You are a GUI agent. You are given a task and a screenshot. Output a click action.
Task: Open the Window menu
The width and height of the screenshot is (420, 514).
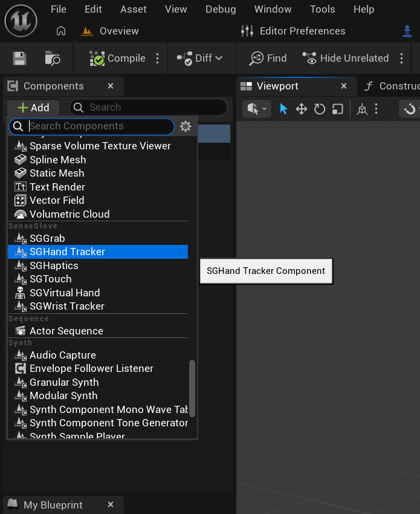pyautogui.click(x=273, y=9)
